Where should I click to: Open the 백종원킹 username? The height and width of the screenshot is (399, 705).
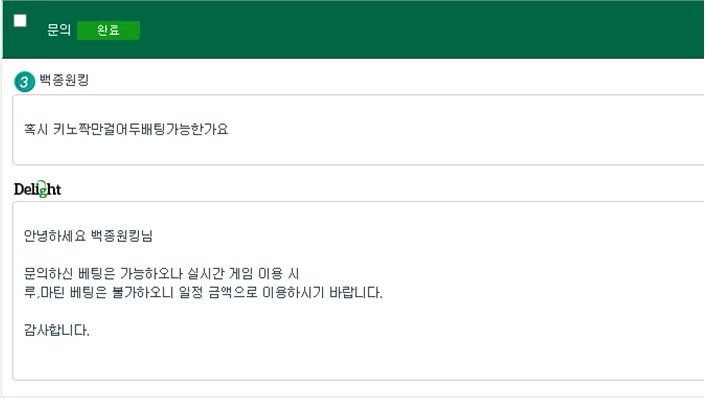[64, 80]
